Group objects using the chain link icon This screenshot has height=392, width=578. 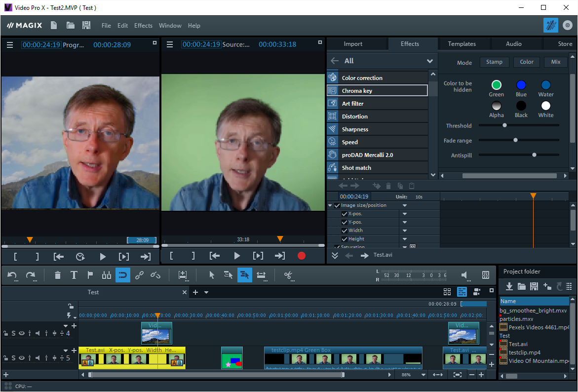(139, 275)
